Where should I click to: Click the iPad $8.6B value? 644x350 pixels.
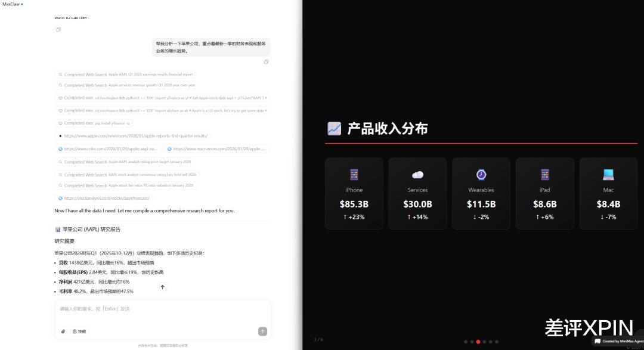pos(545,204)
